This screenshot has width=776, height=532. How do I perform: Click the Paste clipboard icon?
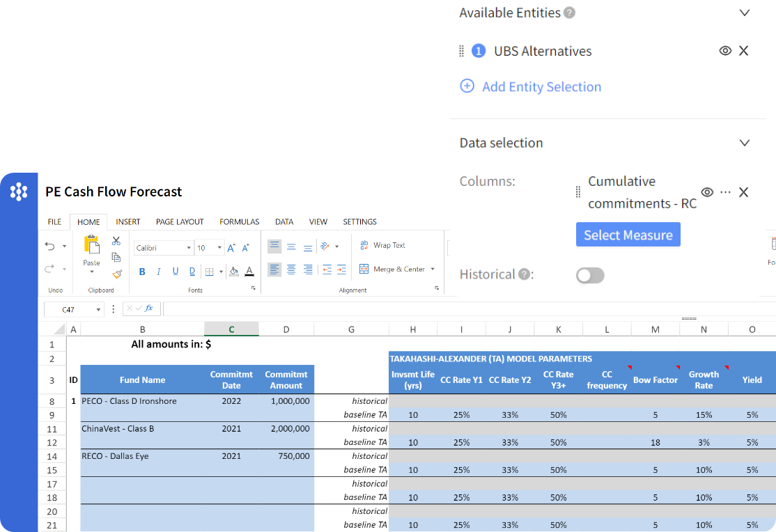[x=91, y=245]
